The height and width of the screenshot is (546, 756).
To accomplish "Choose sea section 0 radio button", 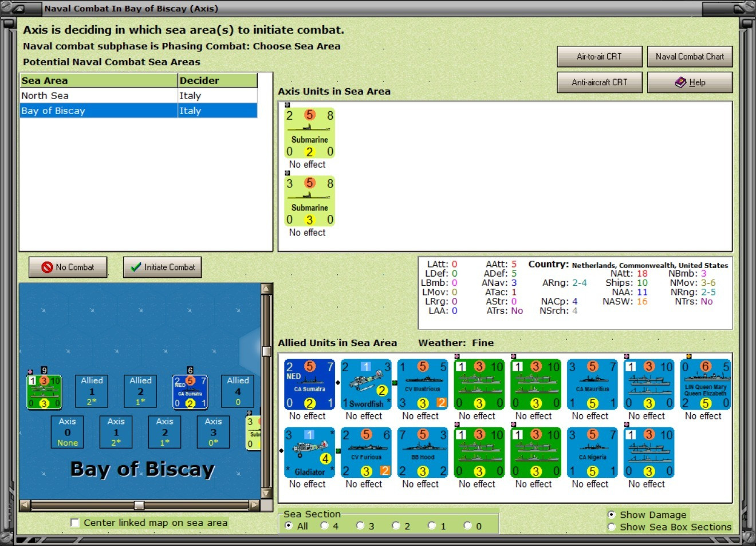I will pos(468,525).
